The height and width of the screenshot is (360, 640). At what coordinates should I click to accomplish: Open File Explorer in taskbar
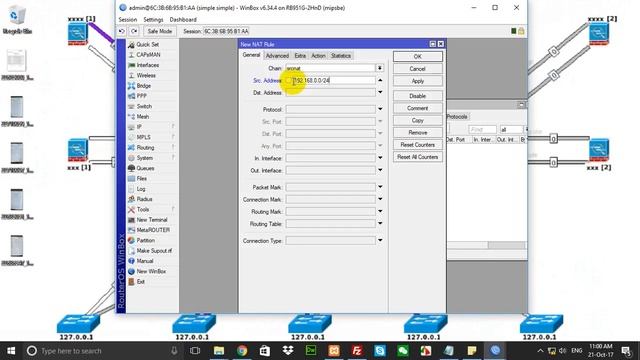coord(219,351)
